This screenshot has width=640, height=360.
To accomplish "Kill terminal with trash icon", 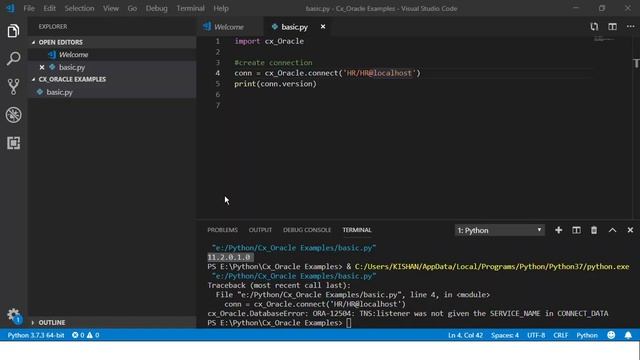I will 594,230.
